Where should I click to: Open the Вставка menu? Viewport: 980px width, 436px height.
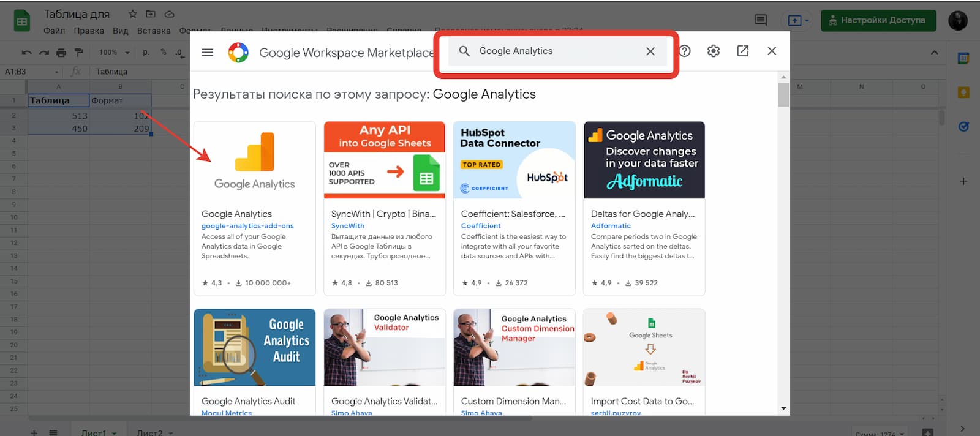pos(154,31)
